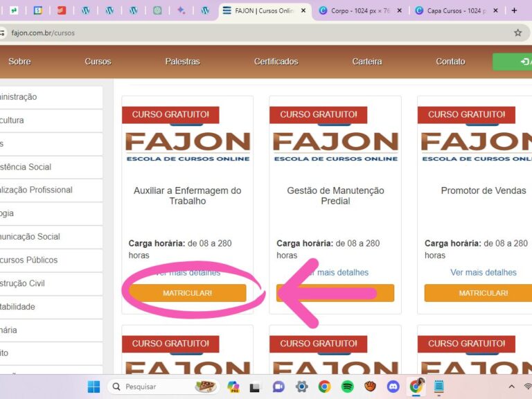
Task: Open the Wi-Fi network status icon
Action: point(528,387)
